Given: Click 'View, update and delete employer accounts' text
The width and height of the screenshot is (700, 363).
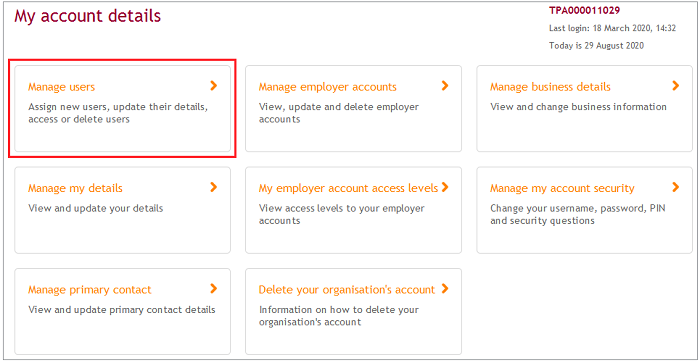Looking at the screenshot, I should [339, 113].
